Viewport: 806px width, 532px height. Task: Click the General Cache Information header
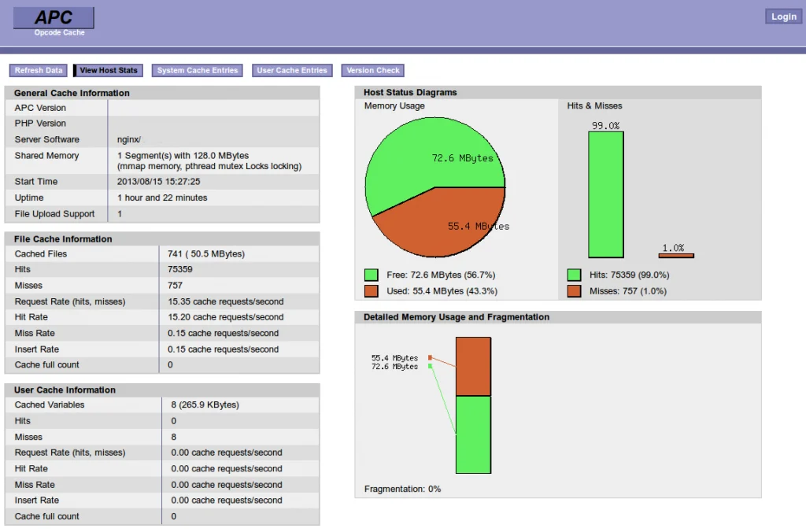pyautogui.click(x=72, y=93)
